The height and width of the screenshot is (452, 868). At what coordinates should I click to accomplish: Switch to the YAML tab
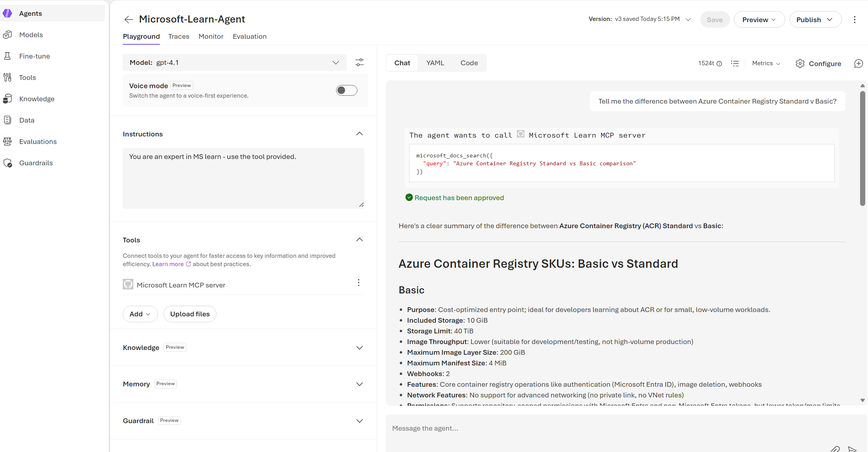click(435, 63)
